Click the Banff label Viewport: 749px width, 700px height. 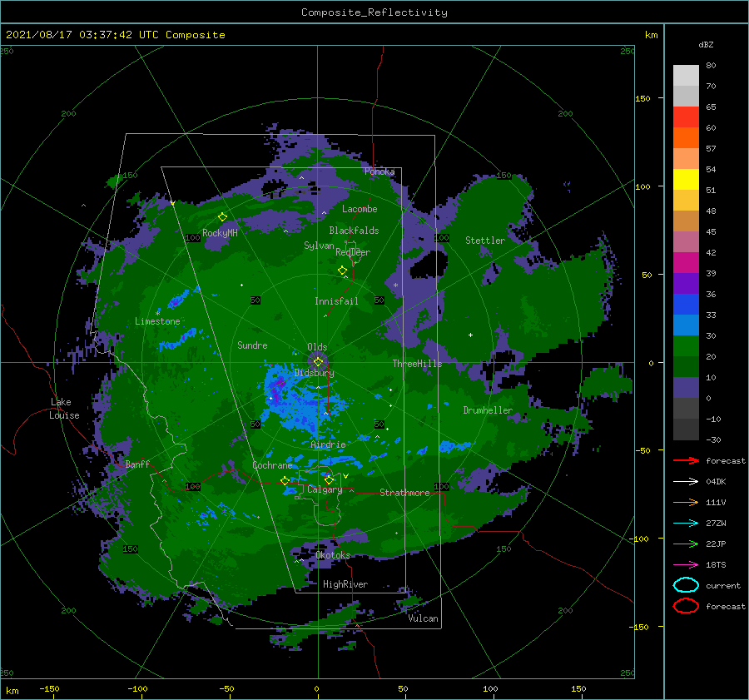coord(137,464)
